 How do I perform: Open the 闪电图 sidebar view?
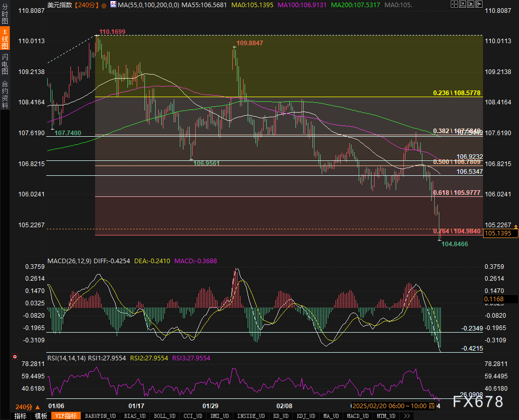click(x=5, y=64)
